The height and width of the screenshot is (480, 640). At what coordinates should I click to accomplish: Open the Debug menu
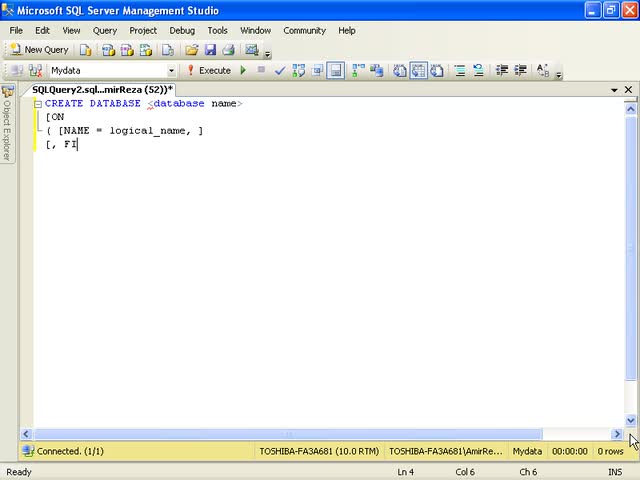[182, 31]
